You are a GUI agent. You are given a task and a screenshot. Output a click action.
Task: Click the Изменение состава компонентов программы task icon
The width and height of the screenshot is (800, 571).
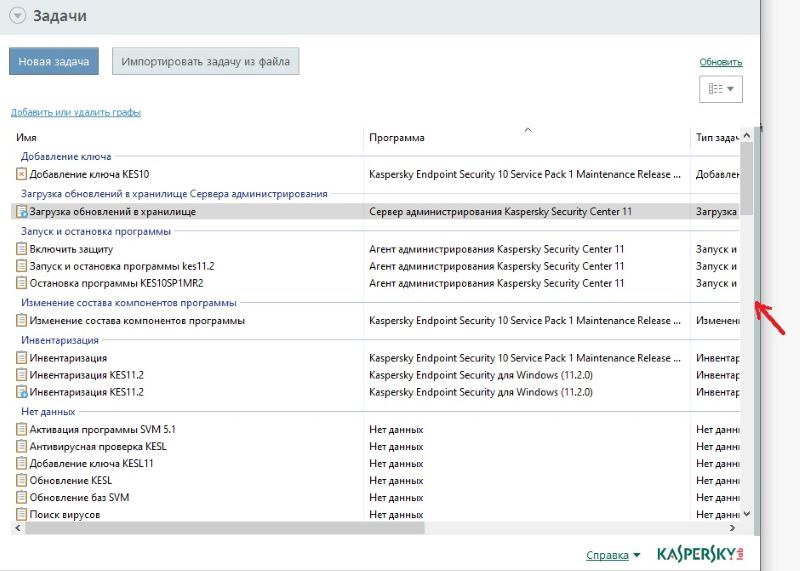[22, 321]
